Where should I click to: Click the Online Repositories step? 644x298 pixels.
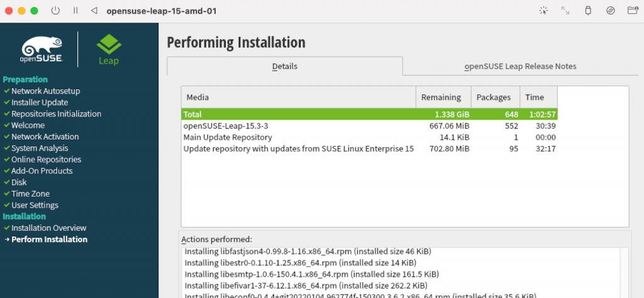pyautogui.click(x=46, y=159)
